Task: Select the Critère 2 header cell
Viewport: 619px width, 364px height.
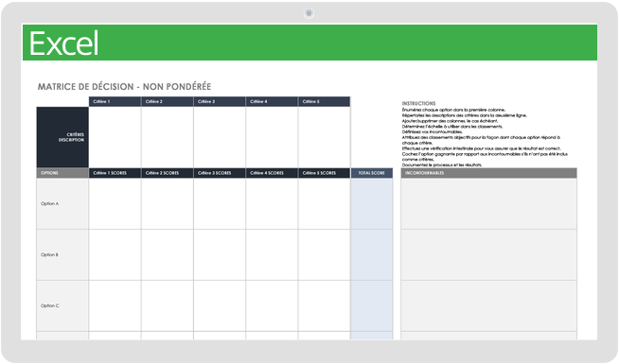Action: [x=168, y=102]
